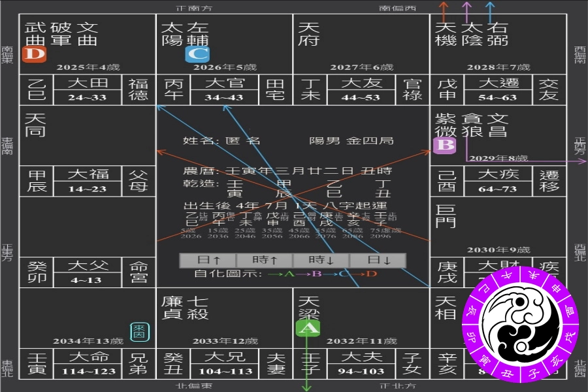Click the green A in the 自化圖示 legend
Viewport: 588px width, 392px height.
pyautogui.click(x=289, y=274)
